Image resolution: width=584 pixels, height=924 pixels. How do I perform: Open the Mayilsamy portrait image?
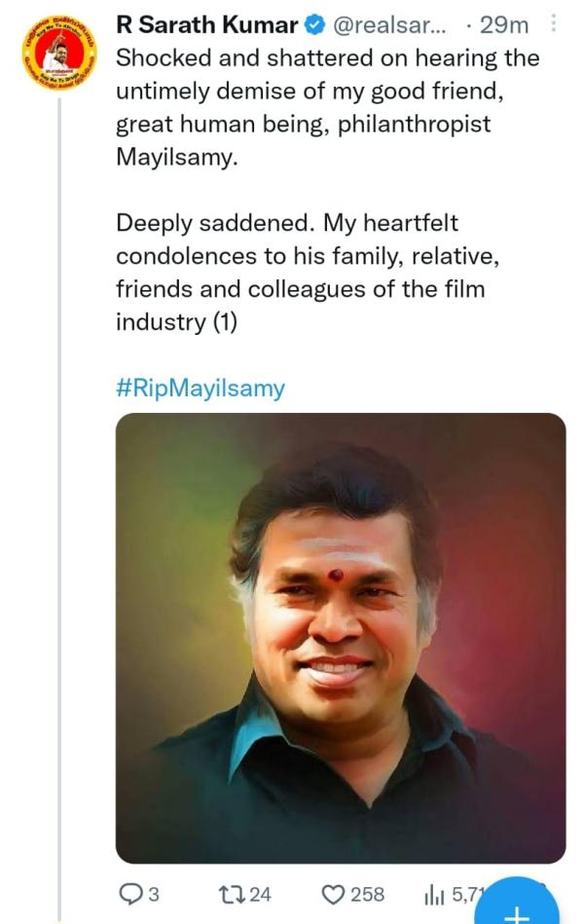click(x=341, y=638)
